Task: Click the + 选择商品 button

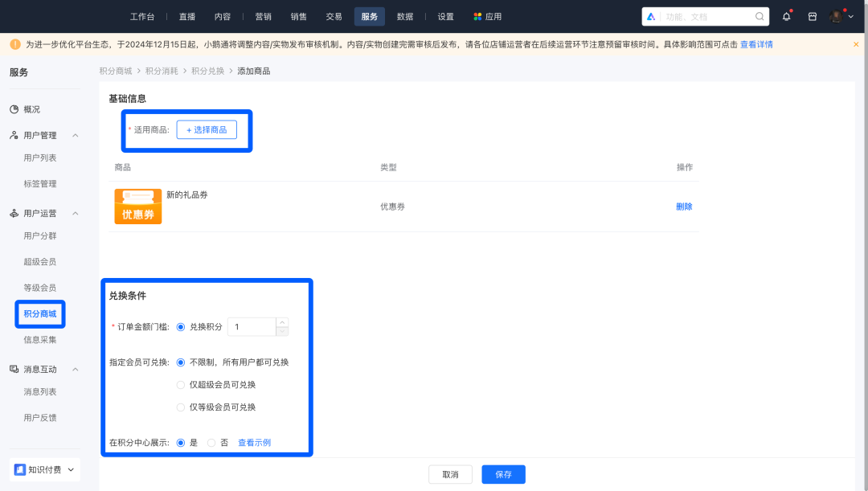Action: click(x=207, y=129)
